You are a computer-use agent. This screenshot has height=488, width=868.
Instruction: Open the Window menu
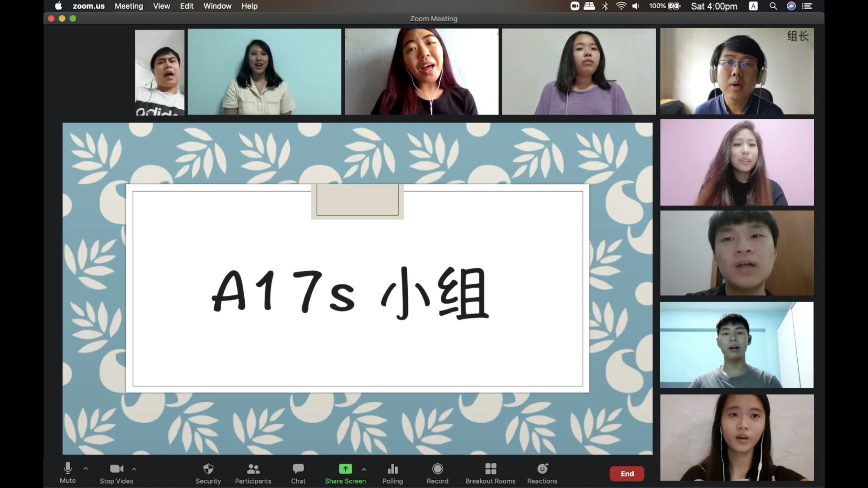click(217, 6)
